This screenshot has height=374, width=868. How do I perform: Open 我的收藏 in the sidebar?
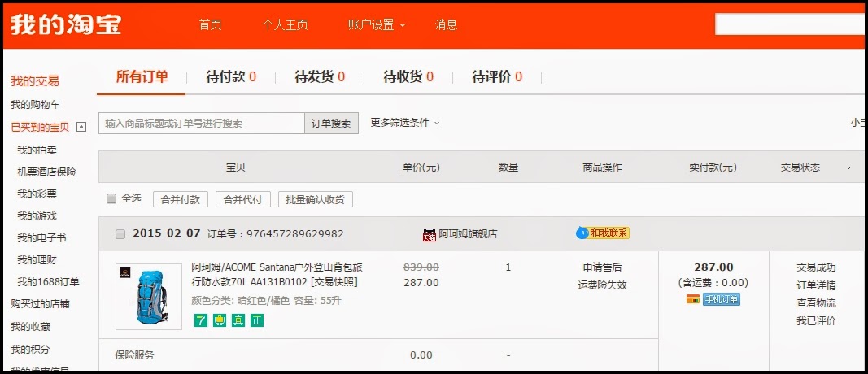pyautogui.click(x=30, y=327)
